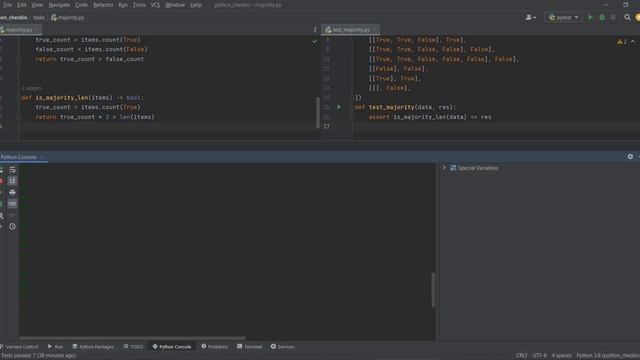Open the three-dot tab options for majority.py editor
Viewport: 640px width, 360px height.
(x=315, y=29)
